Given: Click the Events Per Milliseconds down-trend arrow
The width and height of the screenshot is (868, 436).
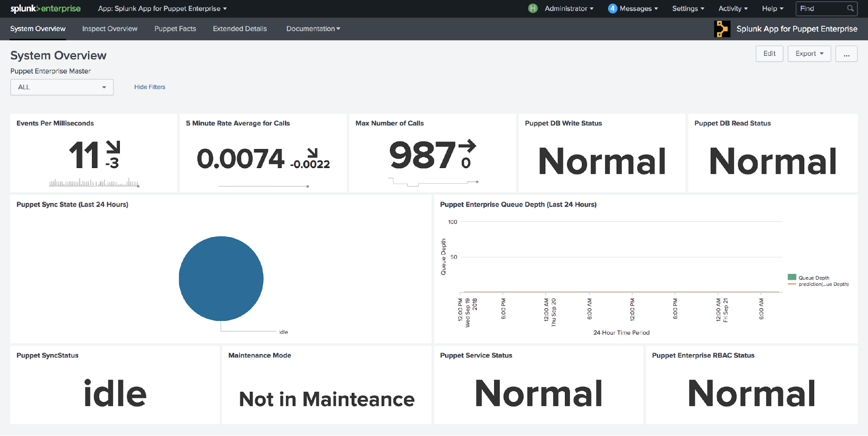Looking at the screenshot, I should click(113, 147).
